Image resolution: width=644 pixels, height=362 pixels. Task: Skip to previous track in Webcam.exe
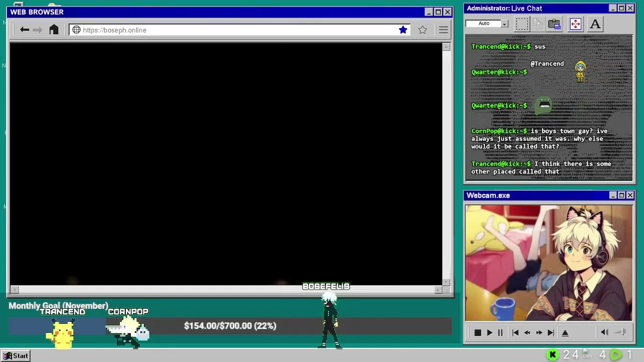coord(515,332)
